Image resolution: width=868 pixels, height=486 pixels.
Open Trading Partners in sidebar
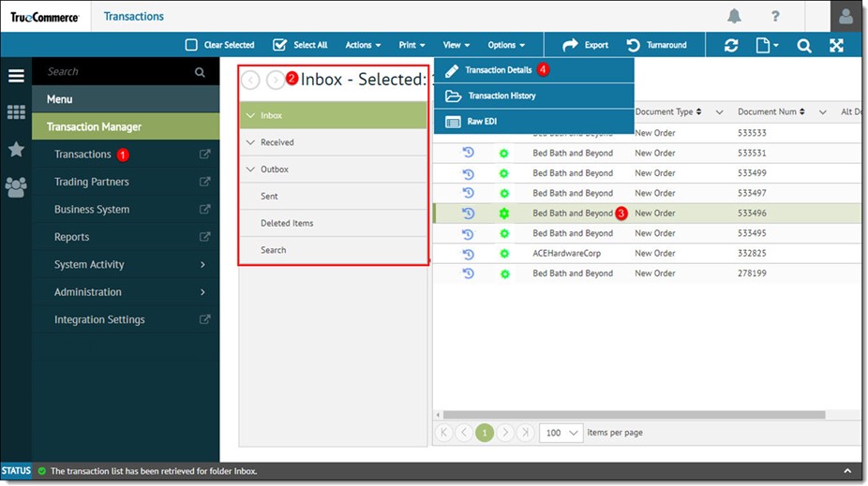pyautogui.click(x=92, y=182)
